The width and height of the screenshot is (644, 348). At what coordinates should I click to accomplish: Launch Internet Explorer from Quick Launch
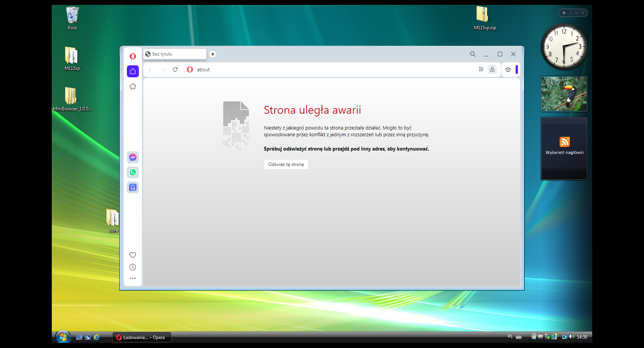coord(96,337)
